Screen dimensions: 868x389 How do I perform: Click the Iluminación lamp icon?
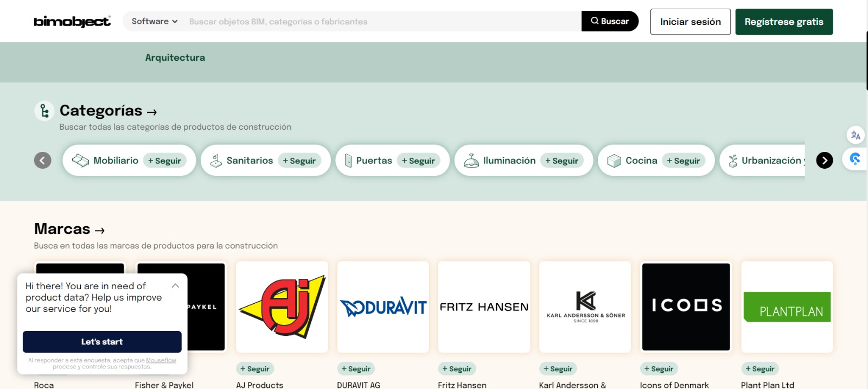pos(471,161)
